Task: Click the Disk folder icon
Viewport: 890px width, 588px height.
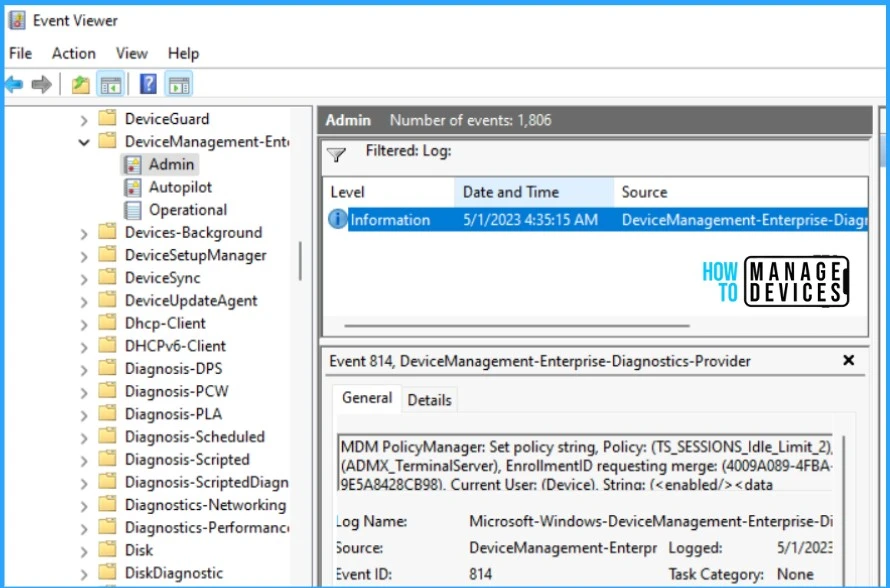Action: (107, 549)
